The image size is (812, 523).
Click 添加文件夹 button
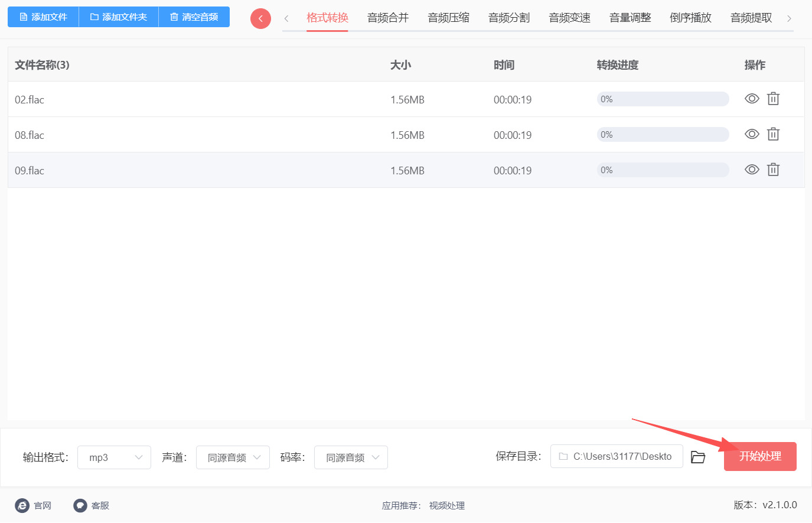click(119, 17)
